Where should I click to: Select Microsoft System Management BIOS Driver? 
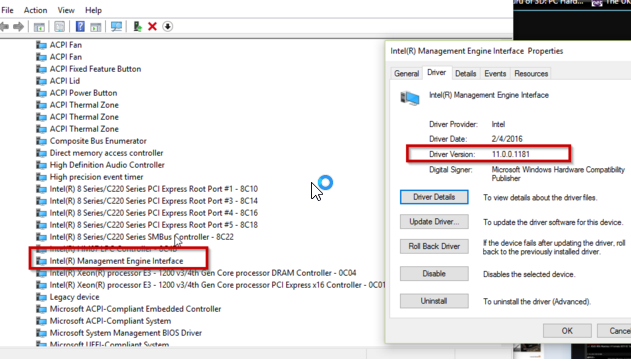coord(119,333)
